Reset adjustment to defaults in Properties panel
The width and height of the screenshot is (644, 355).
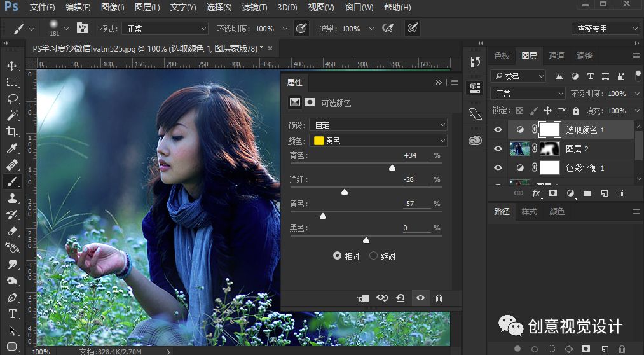401,298
